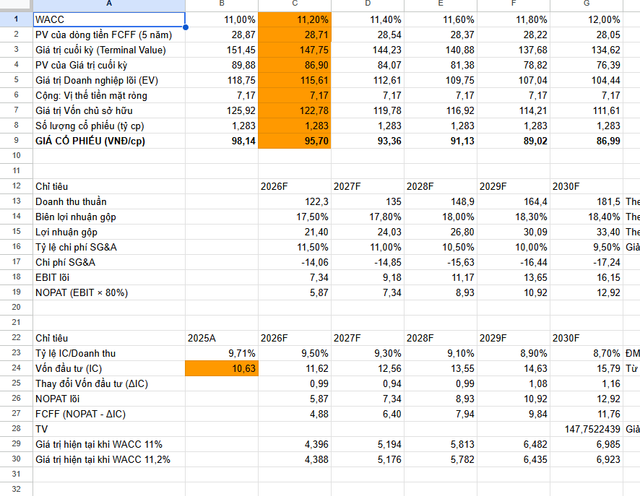Click the 'Giá trị Doanh nghiệp lõi (EV)' label
This screenshot has height=496, width=640.
click(x=97, y=80)
